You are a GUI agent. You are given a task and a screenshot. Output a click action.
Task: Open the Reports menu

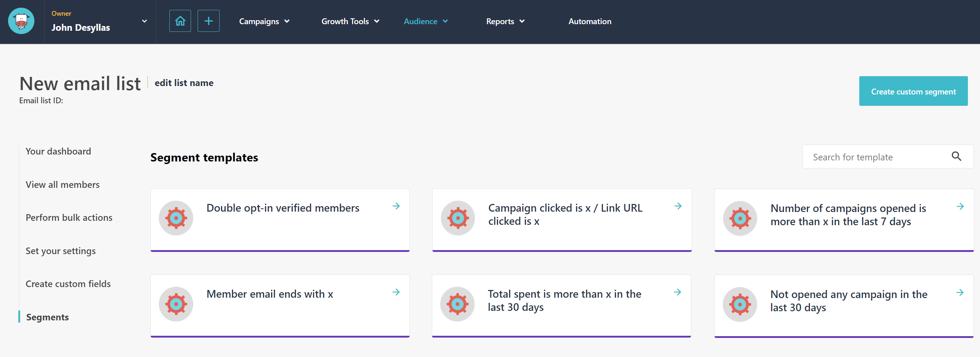(505, 21)
